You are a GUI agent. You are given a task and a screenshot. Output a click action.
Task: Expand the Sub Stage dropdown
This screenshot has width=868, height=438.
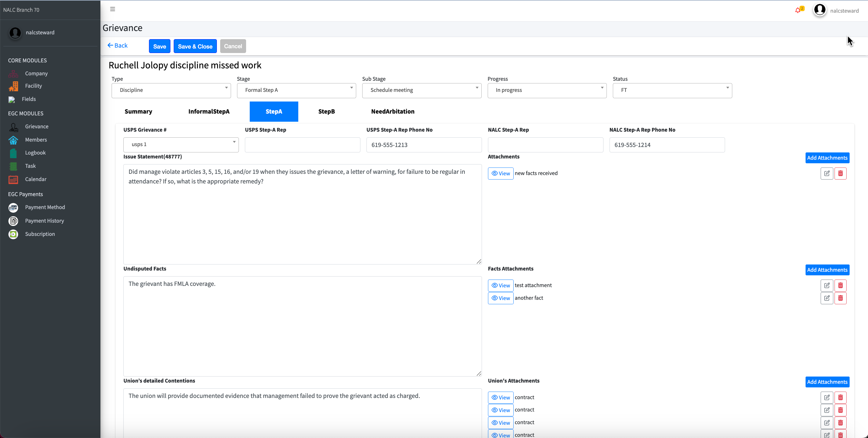pyautogui.click(x=422, y=90)
